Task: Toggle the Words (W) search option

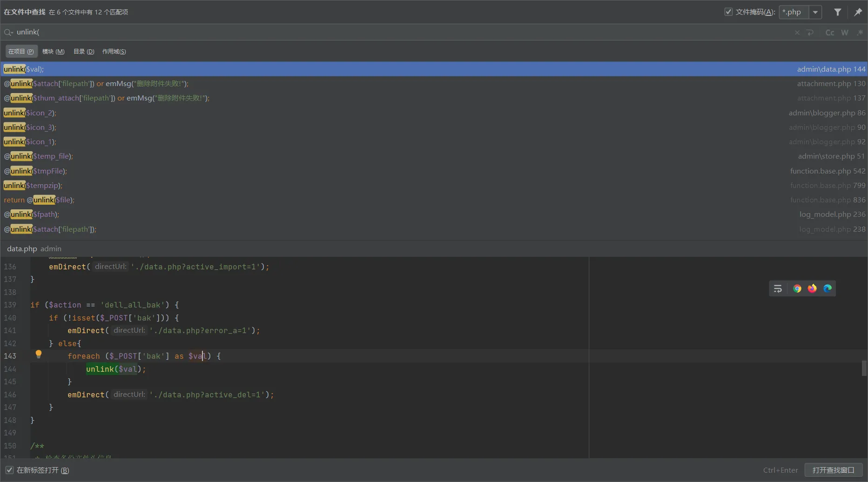Action: pyautogui.click(x=844, y=33)
